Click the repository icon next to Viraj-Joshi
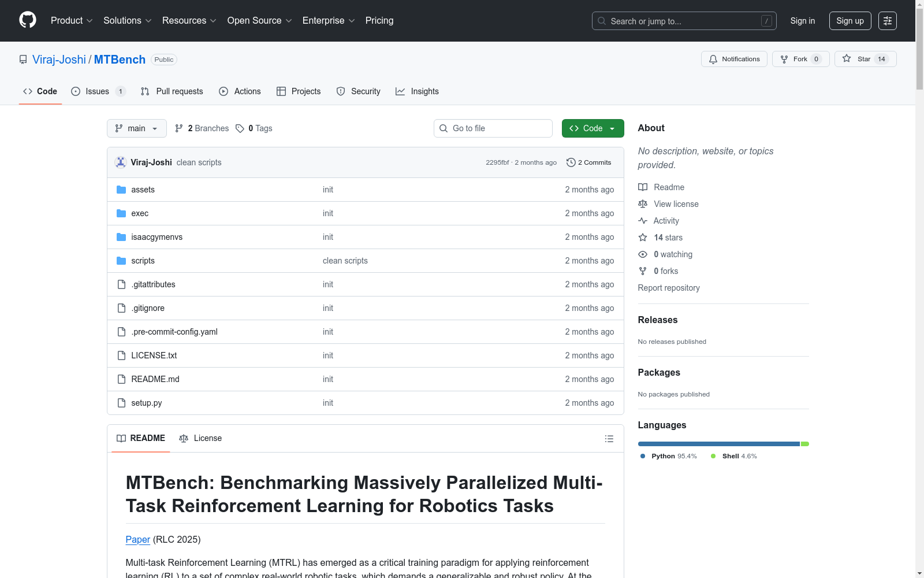This screenshot has width=924, height=578. tap(23, 60)
